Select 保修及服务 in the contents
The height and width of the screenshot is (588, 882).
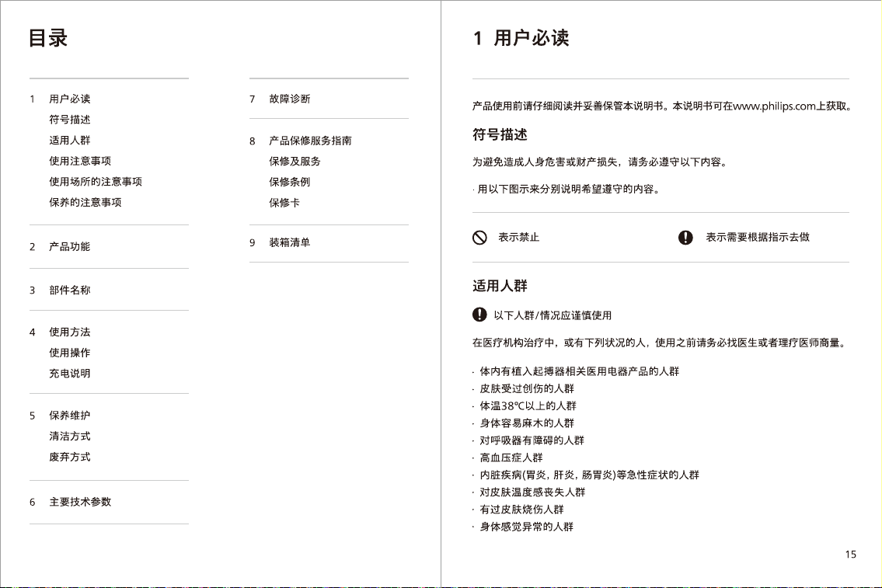pos(295,162)
